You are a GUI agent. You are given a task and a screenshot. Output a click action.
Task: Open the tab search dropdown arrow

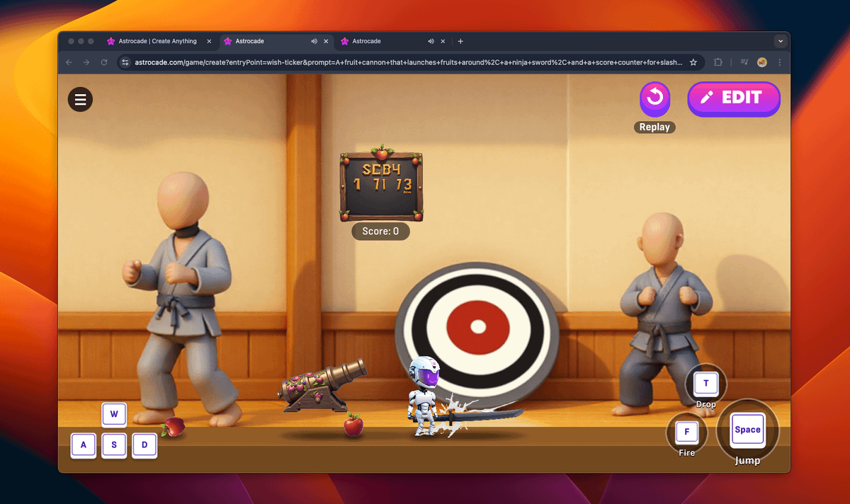[x=780, y=41]
